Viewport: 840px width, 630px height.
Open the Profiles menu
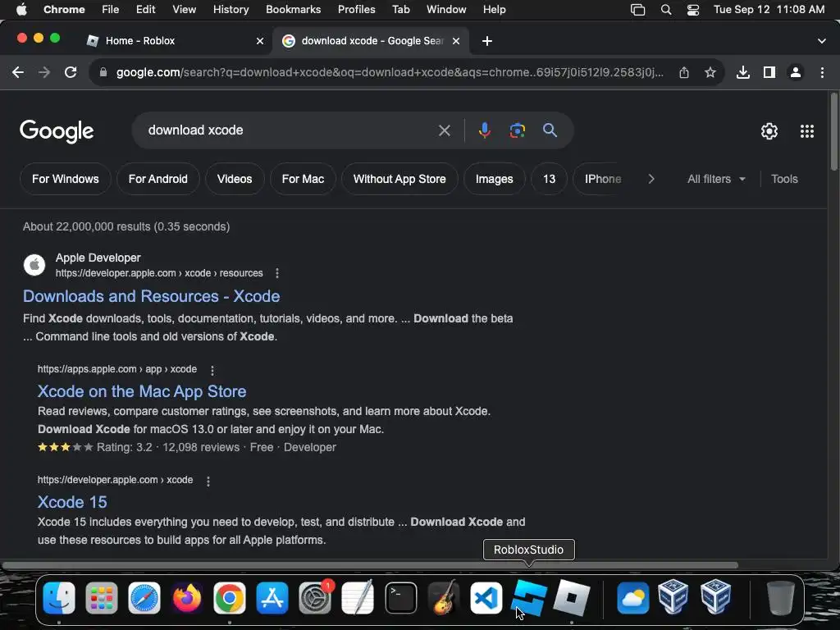point(356,10)
